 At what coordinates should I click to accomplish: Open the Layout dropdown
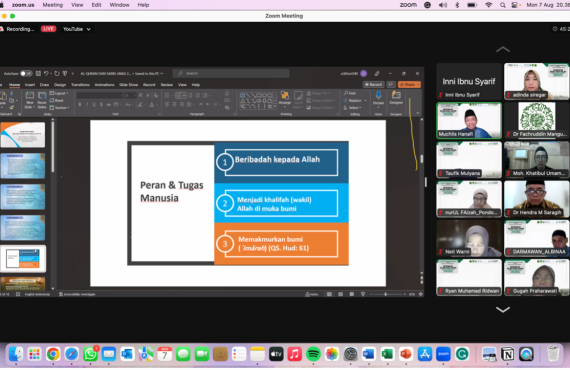tap(59, 93)
